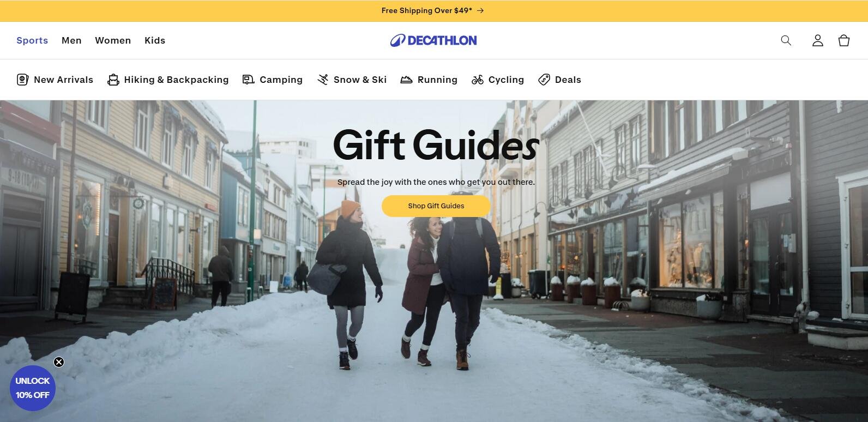Open the search magnifier icon

click(786, 40)
